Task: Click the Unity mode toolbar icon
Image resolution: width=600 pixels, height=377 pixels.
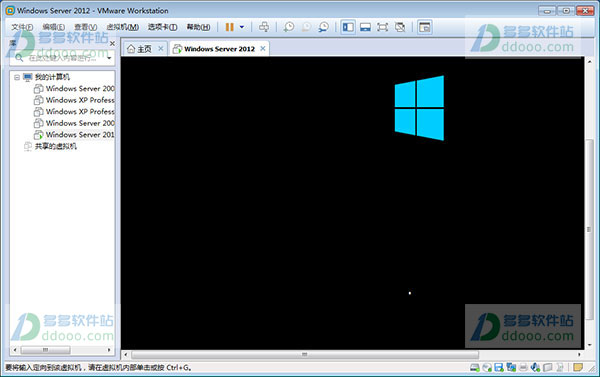Action: [x=400, y=27]
